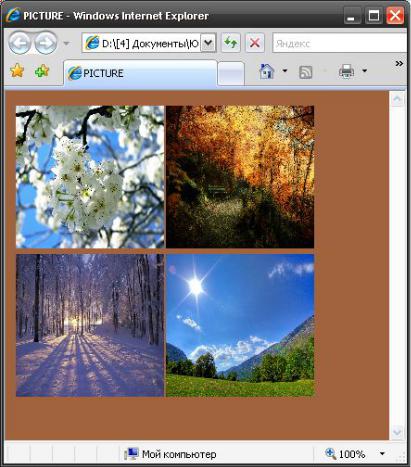Minimize the Internet Explorer window

[x=351, y=16]
